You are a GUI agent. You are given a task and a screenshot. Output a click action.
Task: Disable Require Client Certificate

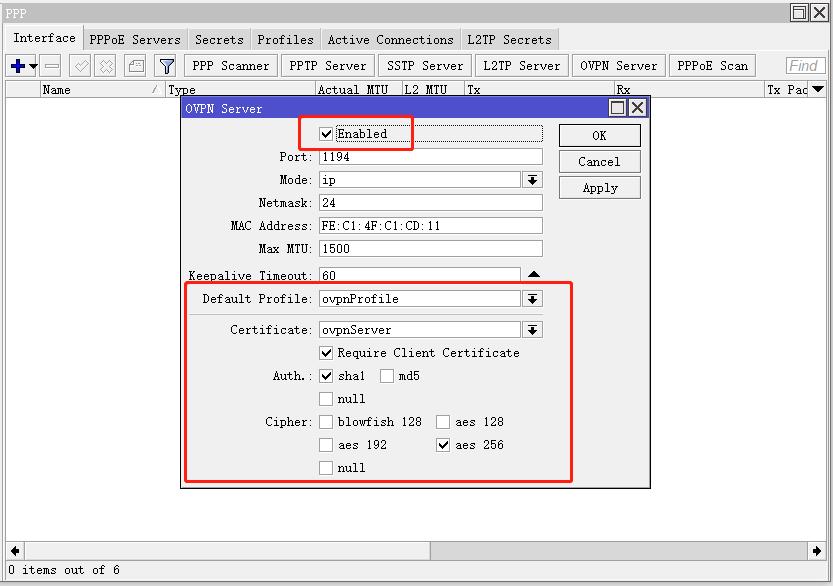coord(326,352)
